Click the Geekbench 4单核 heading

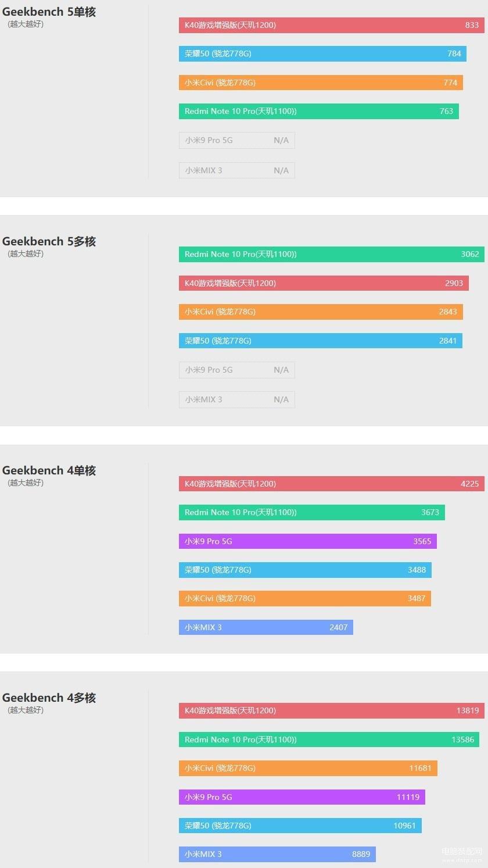coord(49,470)
